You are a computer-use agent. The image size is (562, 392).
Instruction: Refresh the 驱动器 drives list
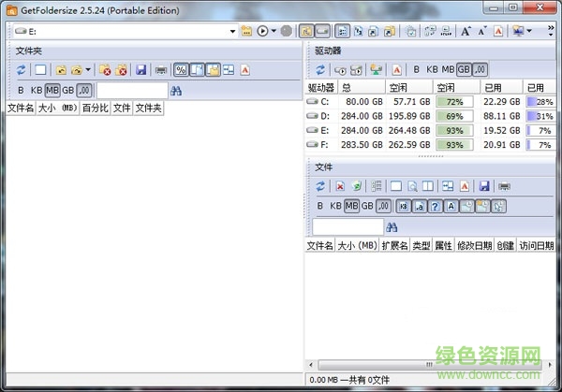pos(320,69)
